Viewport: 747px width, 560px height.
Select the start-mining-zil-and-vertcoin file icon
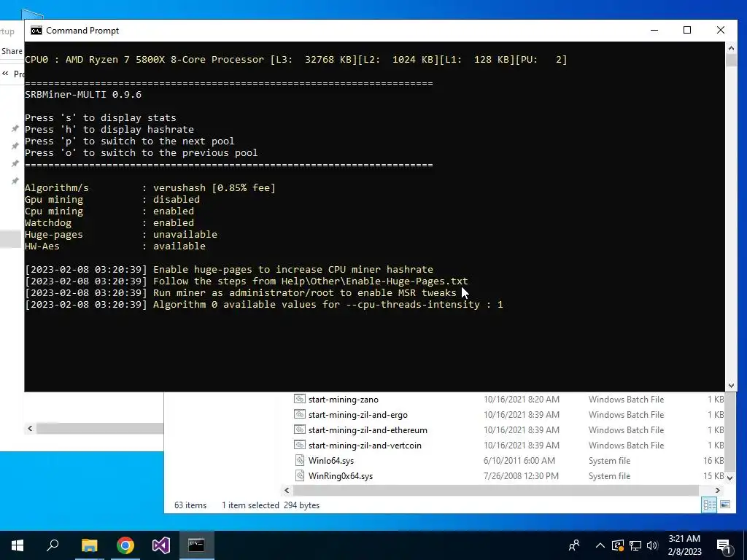pyautogui.click(x=299, y=445)
